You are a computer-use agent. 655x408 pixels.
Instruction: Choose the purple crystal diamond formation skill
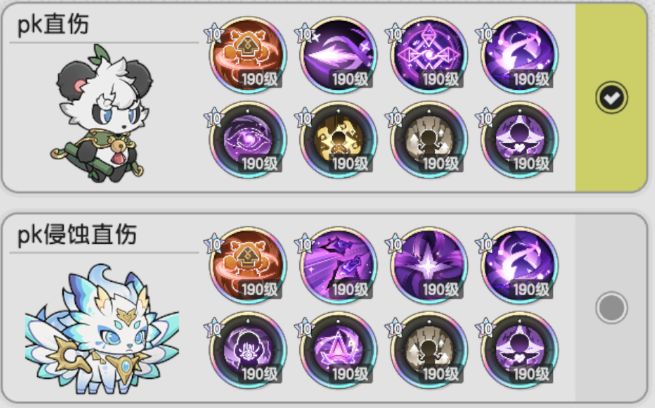click(429, 55)
